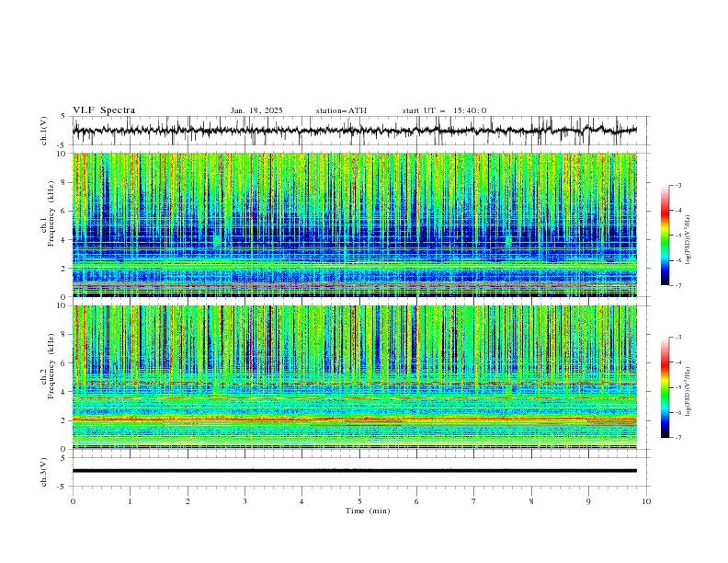Click the 'start UT = 15:40:0' label
This screenshot has height=563, width=728.
pyautogui.click(x=444, y=110)
